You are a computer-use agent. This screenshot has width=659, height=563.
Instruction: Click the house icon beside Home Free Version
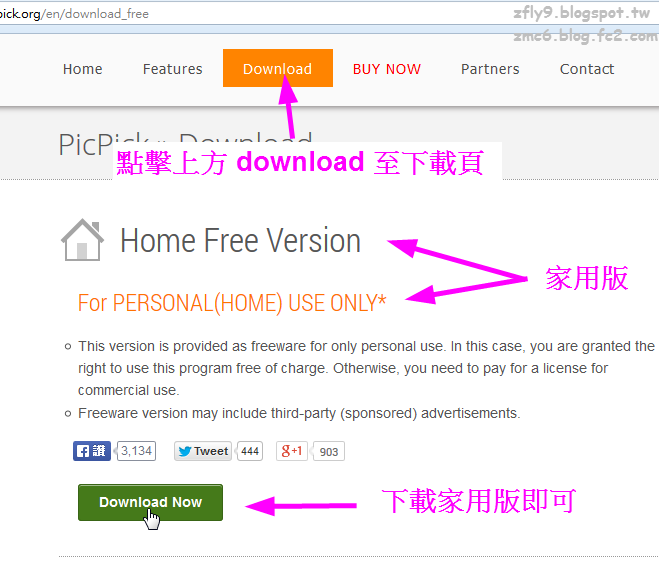[x=82, y=240]
